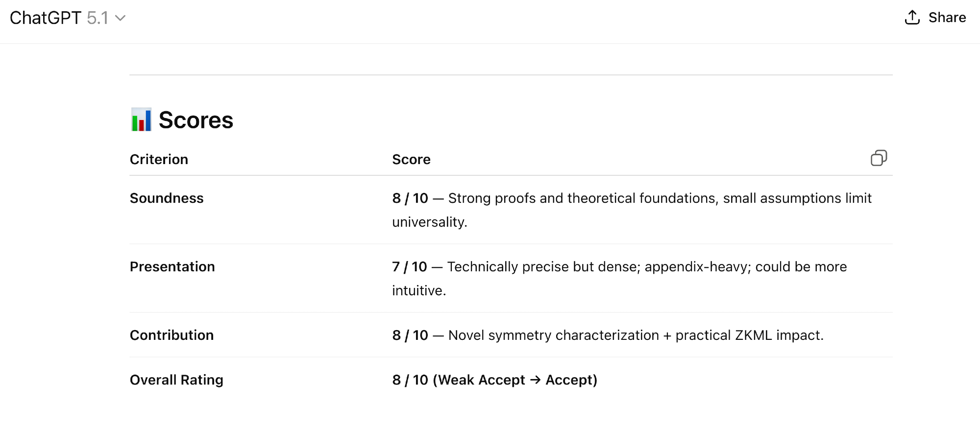The image size is (980, 429).
Task: Copy the Scores table with copy icon
Action: click(879, 158)
